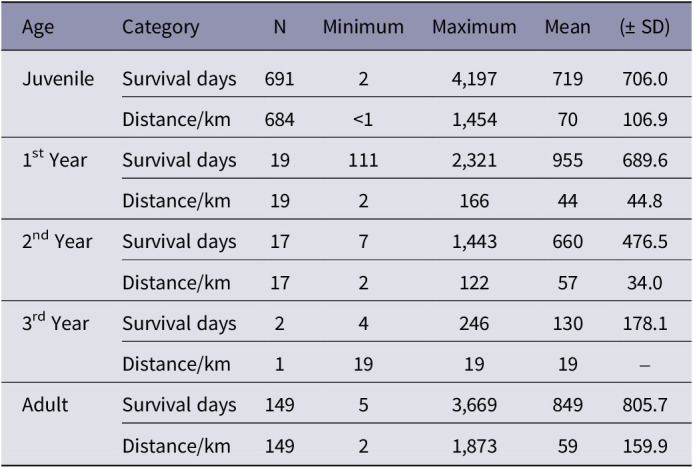
Task: Click the Minimum column header
Action: pyautogui.click(x=363, y=27)
